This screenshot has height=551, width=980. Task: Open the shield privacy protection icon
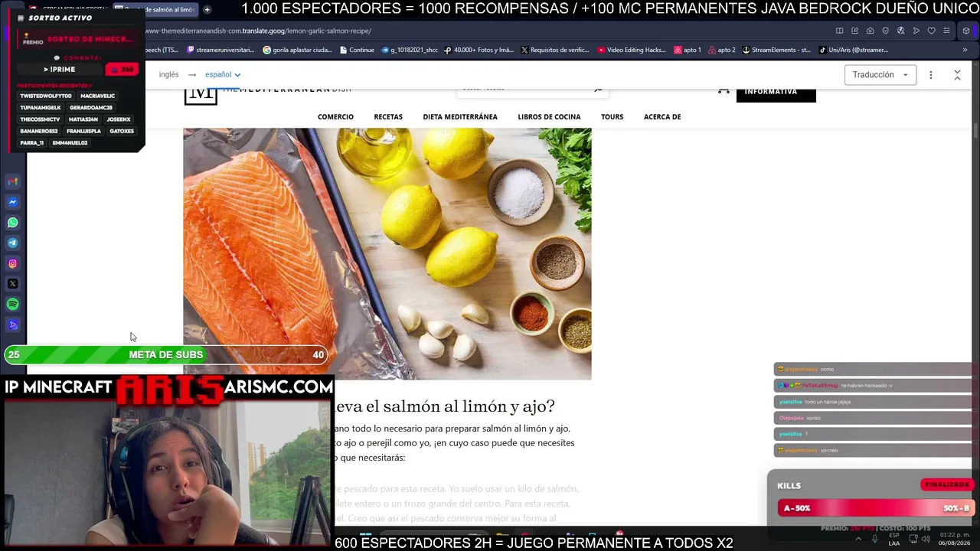886,31
